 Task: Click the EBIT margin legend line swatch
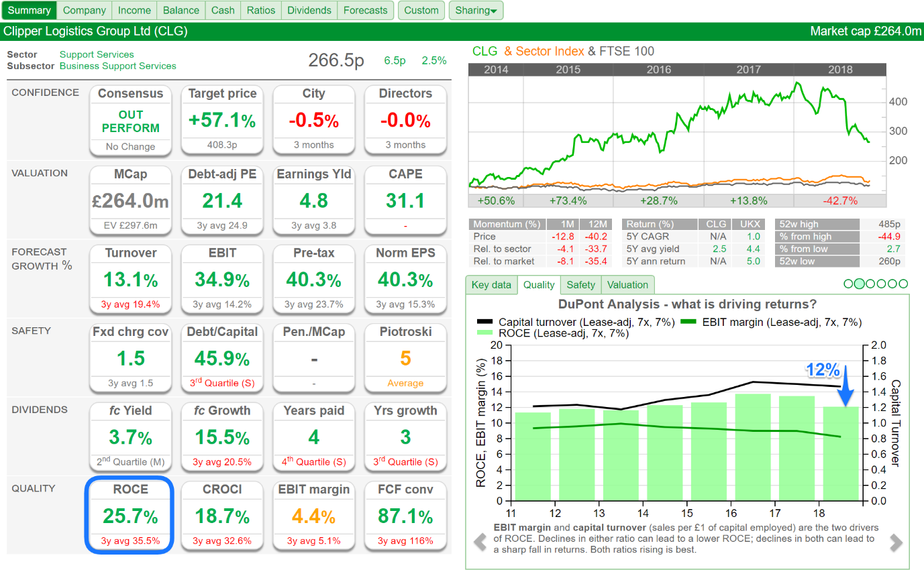[x=689, y=323]
